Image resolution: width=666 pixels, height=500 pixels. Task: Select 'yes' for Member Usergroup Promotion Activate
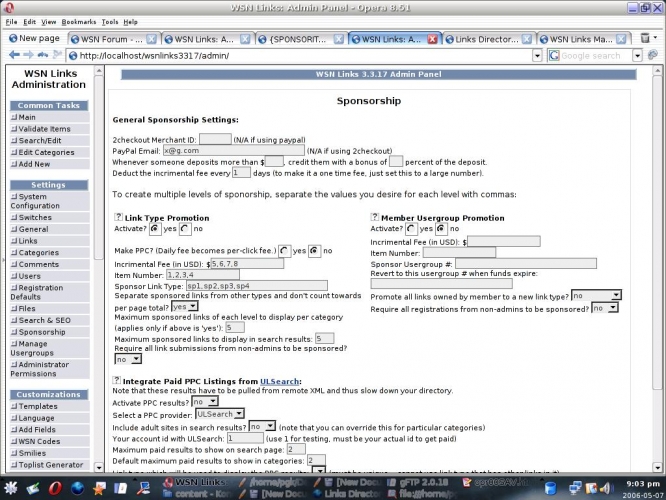412,229
